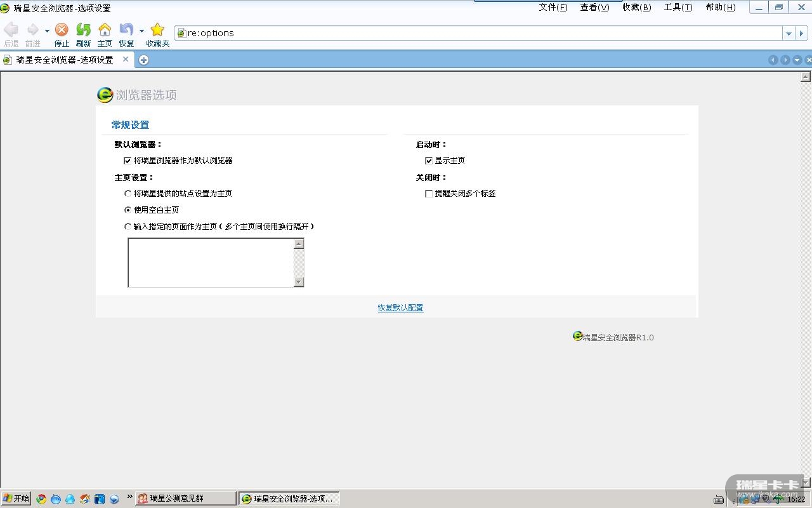Open the 帮助(H) menu
Image resolution: width=812 pixels, height=508 pixels.
point(721,8)
